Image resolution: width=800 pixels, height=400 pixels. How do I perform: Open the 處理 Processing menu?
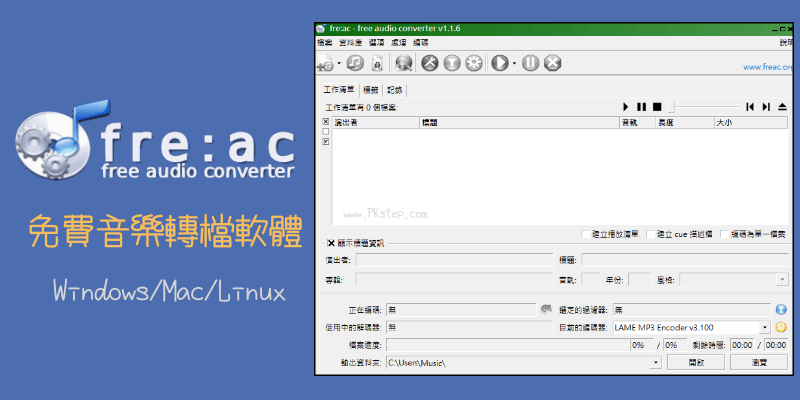click(x=398, y=43)
